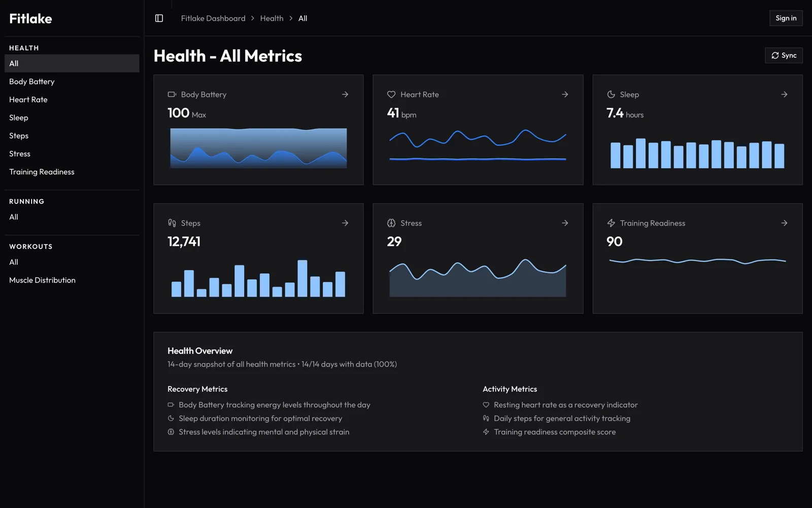The height and width of the screenshot is (508, 812).
Task: Click the Training Readiness lightning icon
Action: 611,223
